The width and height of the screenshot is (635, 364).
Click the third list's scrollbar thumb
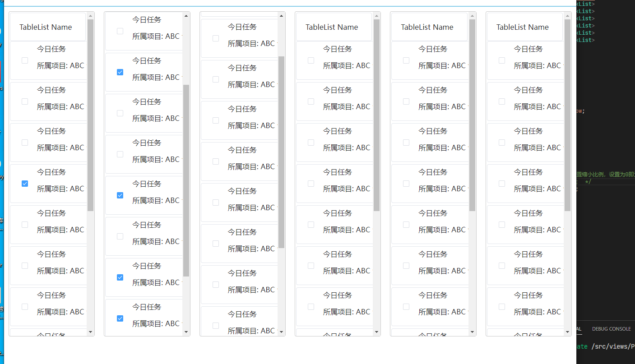[282, 152]
